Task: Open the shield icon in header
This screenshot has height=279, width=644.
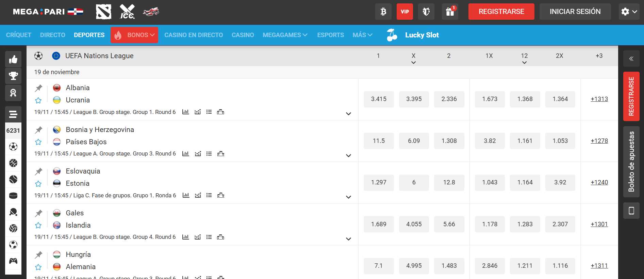Action: (426, 12)
